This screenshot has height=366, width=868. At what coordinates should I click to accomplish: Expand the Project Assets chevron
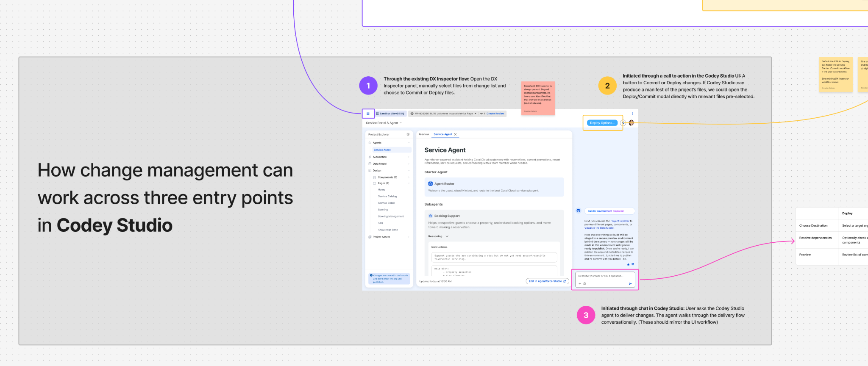409,237
